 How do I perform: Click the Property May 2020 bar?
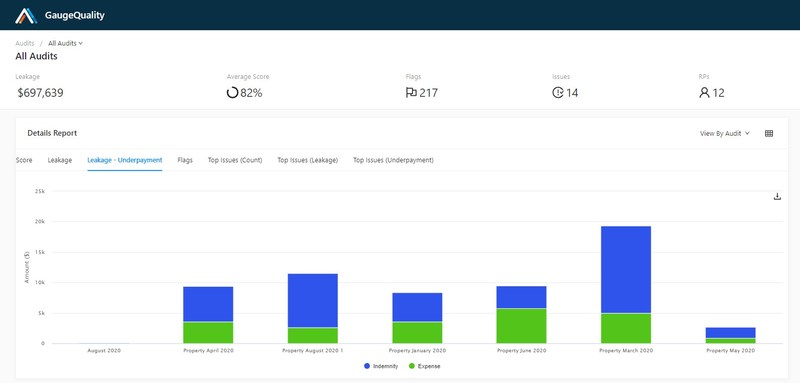[x=730, y=335]
